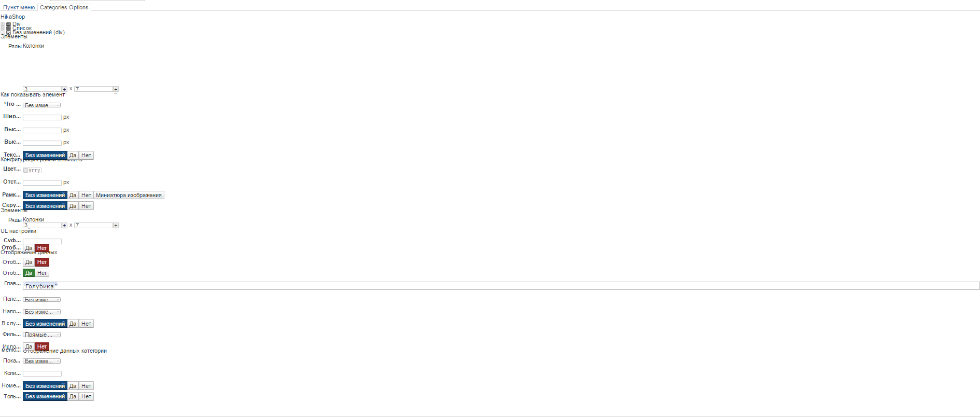Open the Categories Options tab

pos(64,7)
